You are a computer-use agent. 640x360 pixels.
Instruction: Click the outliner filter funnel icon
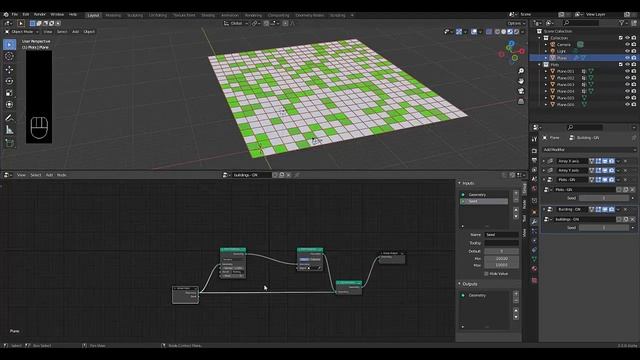(622, 23)
